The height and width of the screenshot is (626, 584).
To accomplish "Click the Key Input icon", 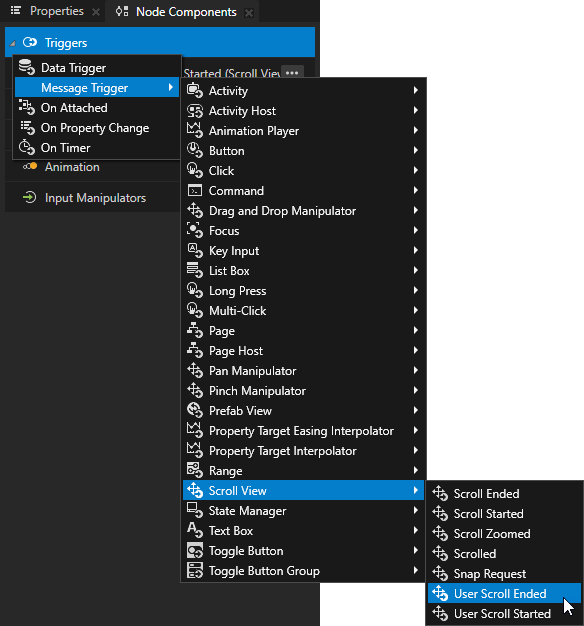I will (195, 250).
